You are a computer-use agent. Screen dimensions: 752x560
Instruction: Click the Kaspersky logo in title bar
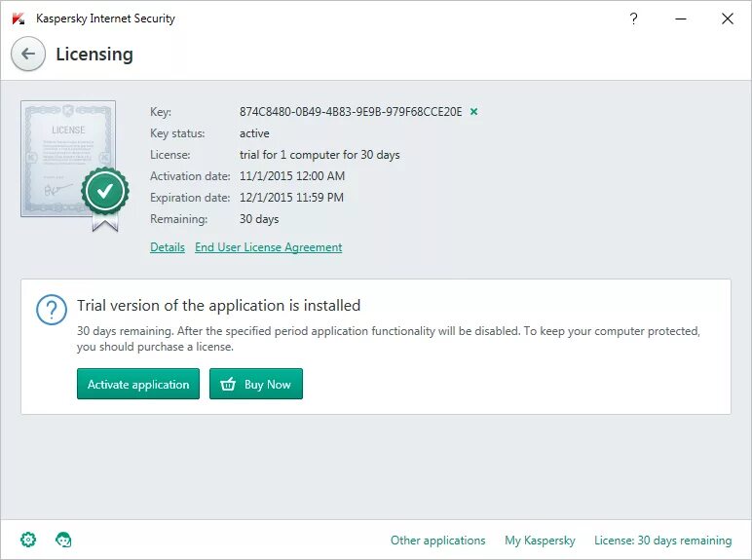[19, 19]
